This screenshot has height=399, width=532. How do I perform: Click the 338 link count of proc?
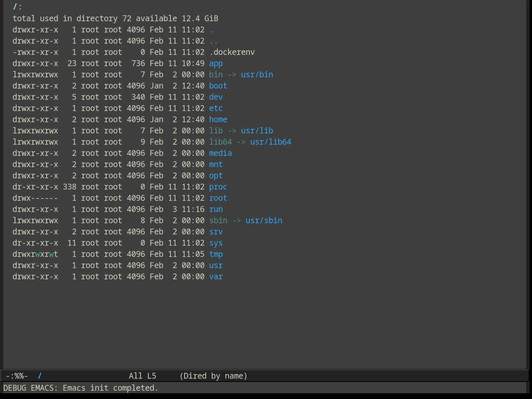69,187
